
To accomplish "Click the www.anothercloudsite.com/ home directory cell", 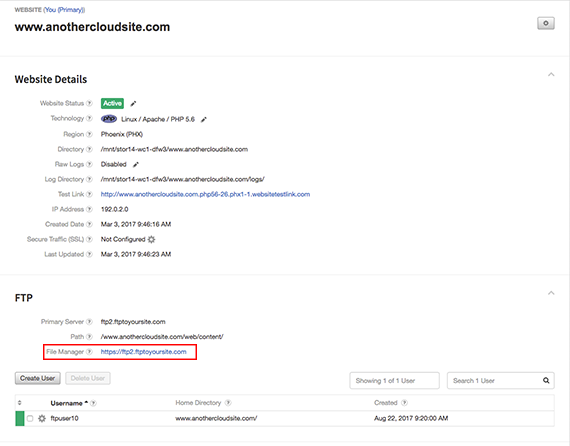I will tap(216, 418).
